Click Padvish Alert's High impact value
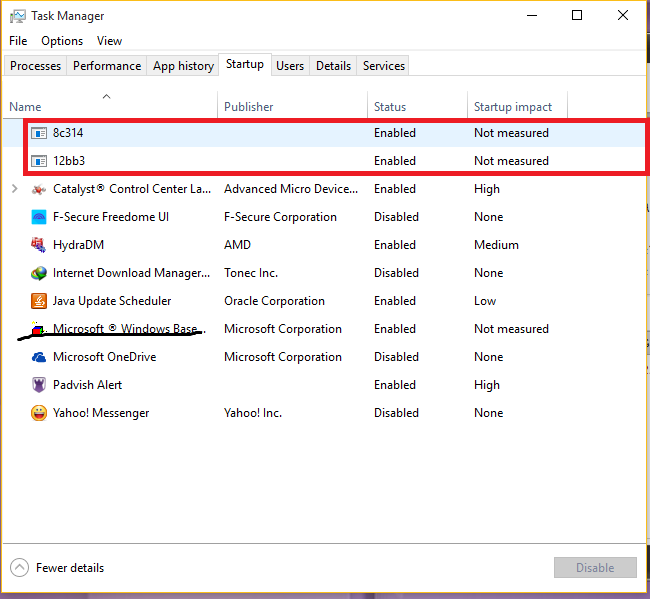This screenshot has width=650, height=599. click(487, 385)
